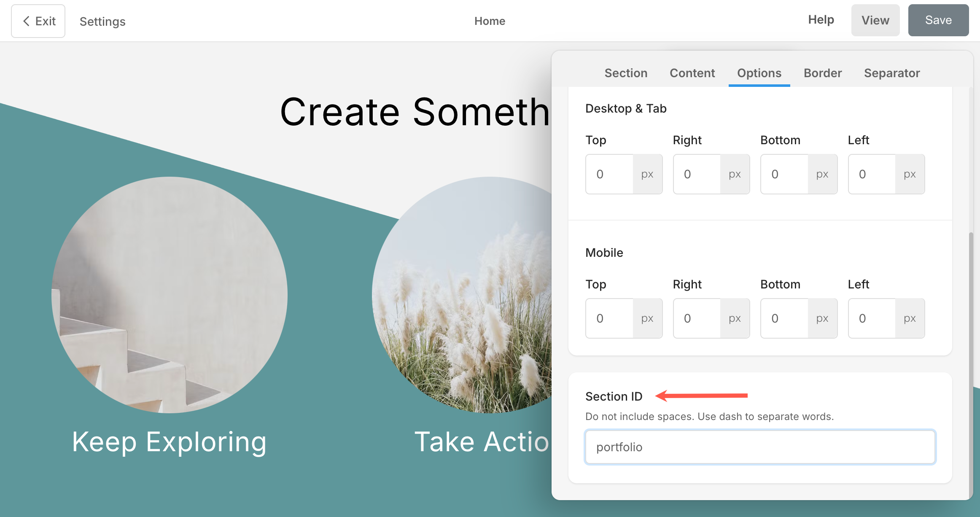980x517 pixels.
Task: Select the Options tab
Action: [x=759, y=73]
